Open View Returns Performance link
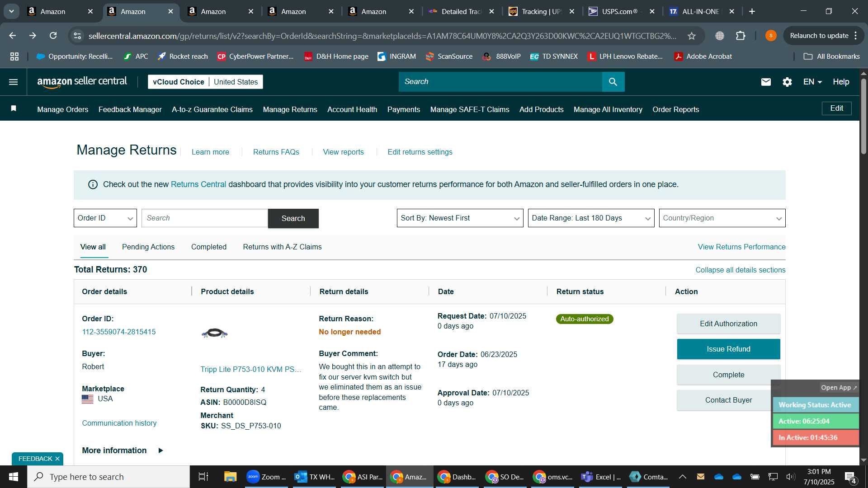The image size is (868, 488). pos(741,247)
